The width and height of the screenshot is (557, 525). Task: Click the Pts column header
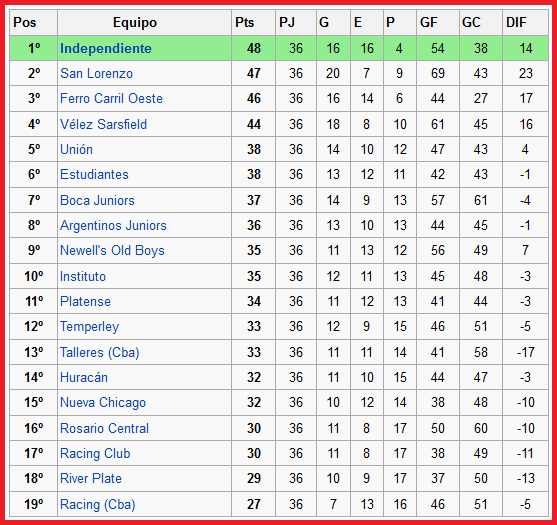[x=245, y=22]
